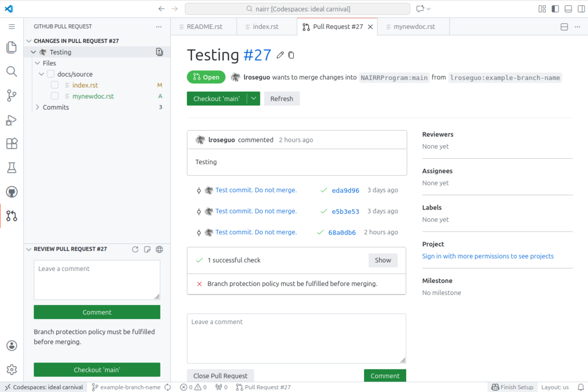Screen dimensions: 588x392
Task: Open commit 68a0db6 link
Action: pyautogui.click(x=342, y=232)
